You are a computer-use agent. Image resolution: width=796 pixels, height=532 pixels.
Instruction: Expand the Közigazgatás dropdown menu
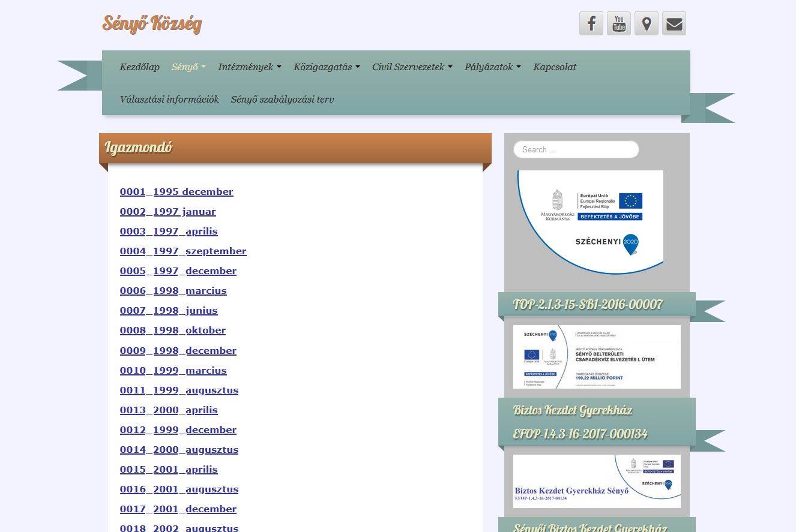[x=327, y=67]
